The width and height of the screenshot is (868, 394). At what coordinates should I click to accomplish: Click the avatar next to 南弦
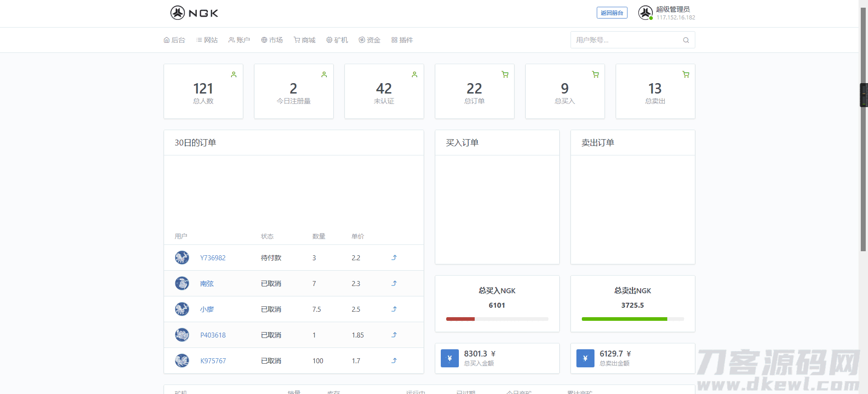click(182, 283)
